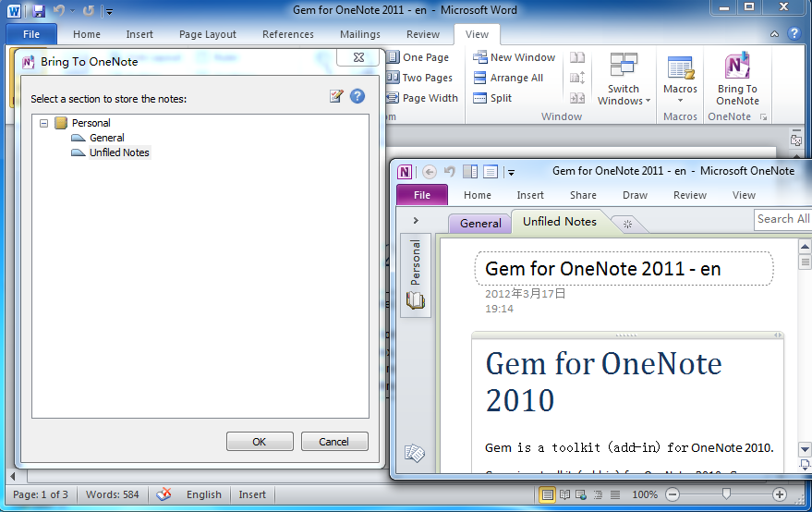This screenshot has height=512, width=812.
Task: Click the Undo icon in OneNote's quick access toolbar
Action: pyautogui.click(x=450, y=172)
